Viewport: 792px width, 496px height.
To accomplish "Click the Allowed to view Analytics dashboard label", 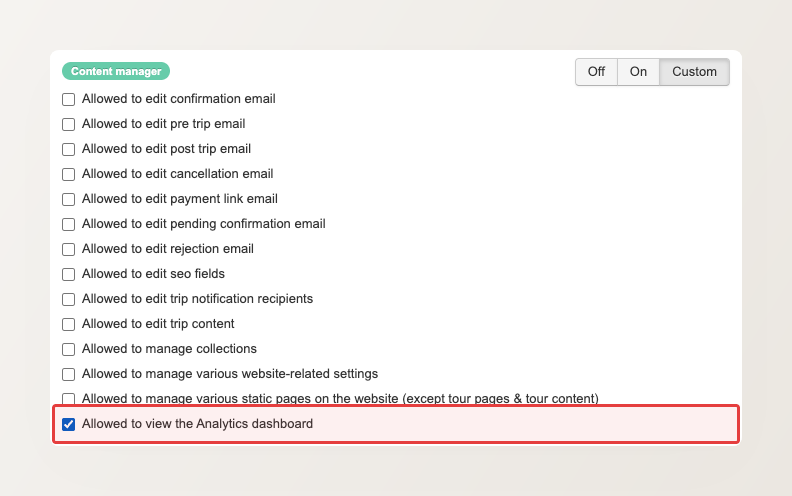I will pyautogui.click(x=197, y=424).
